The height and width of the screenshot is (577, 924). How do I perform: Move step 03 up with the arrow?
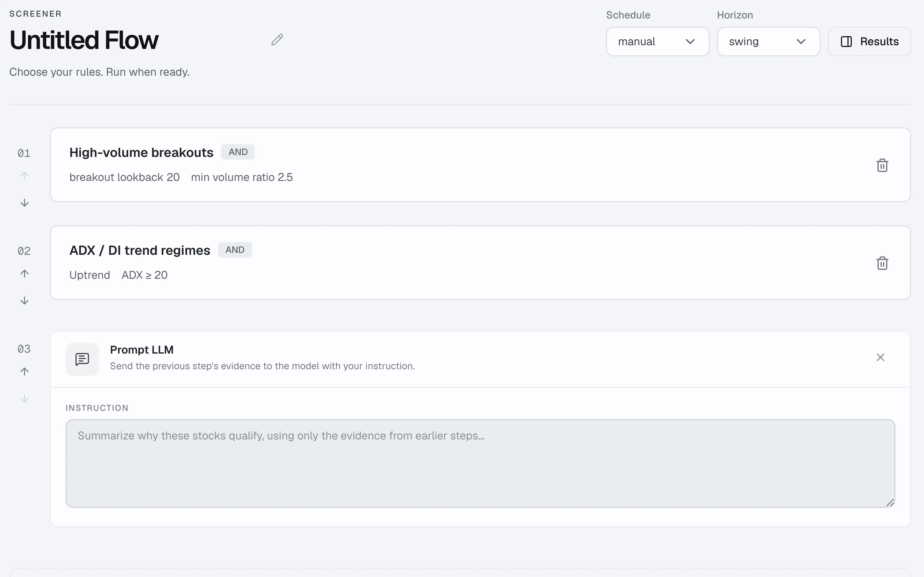(x=24, y=372)
